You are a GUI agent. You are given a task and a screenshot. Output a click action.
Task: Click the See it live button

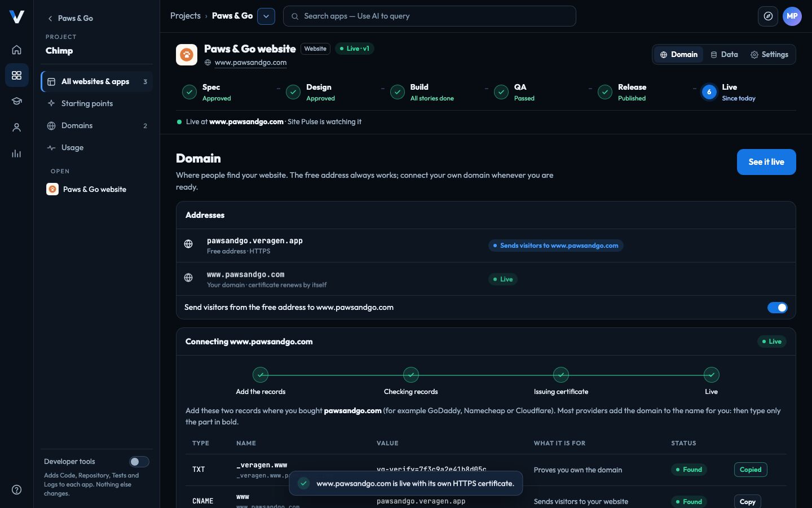(766, 162)
